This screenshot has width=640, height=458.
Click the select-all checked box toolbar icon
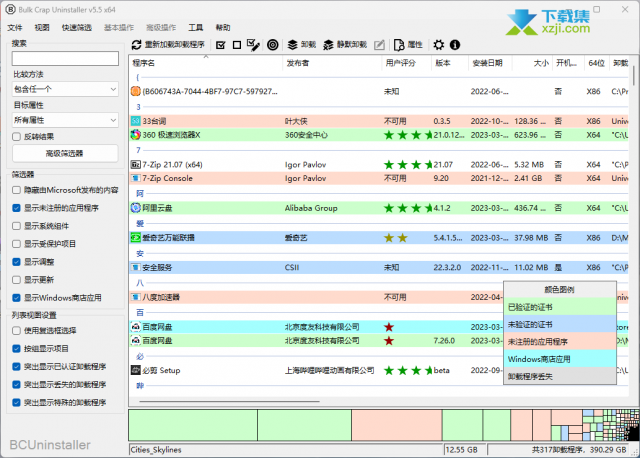[221, 45]
